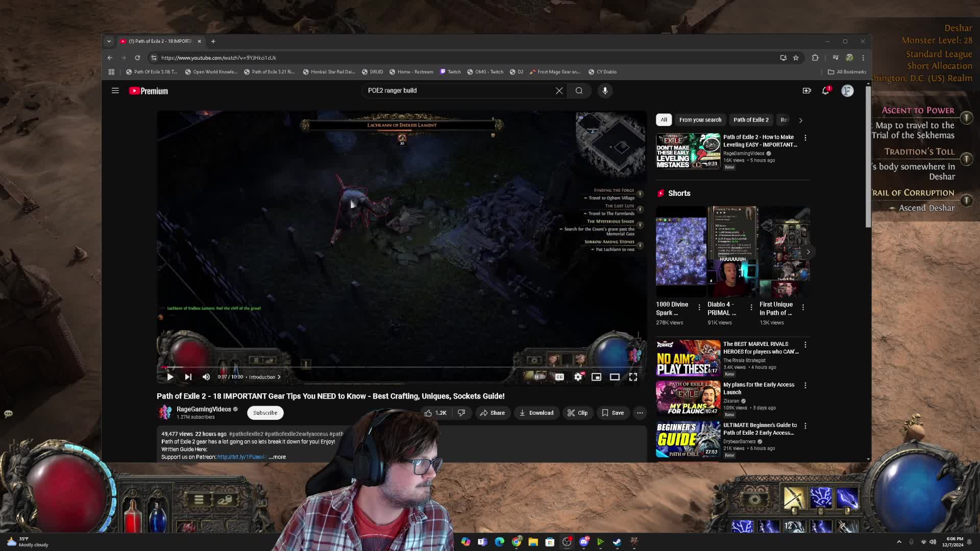Bookmark this page with star icon

(x=796, y=58)
